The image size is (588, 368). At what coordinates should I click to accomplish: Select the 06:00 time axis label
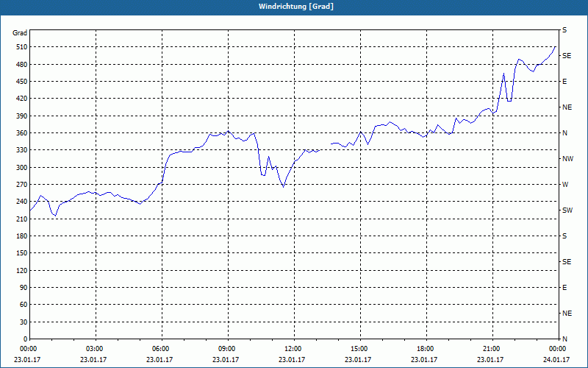pos(162,349)
